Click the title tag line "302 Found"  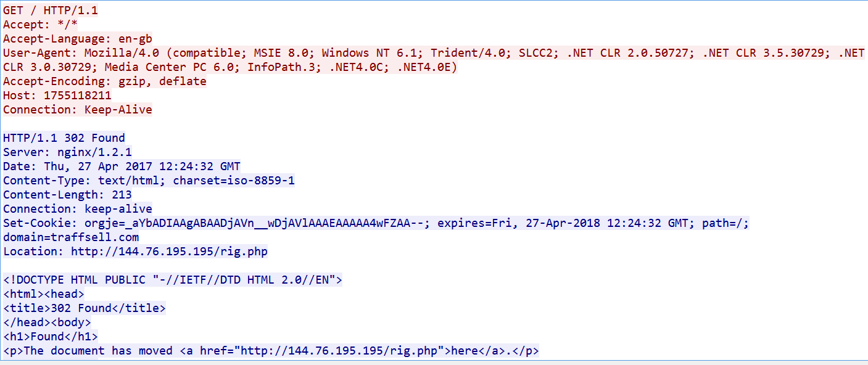pos(85,308)
